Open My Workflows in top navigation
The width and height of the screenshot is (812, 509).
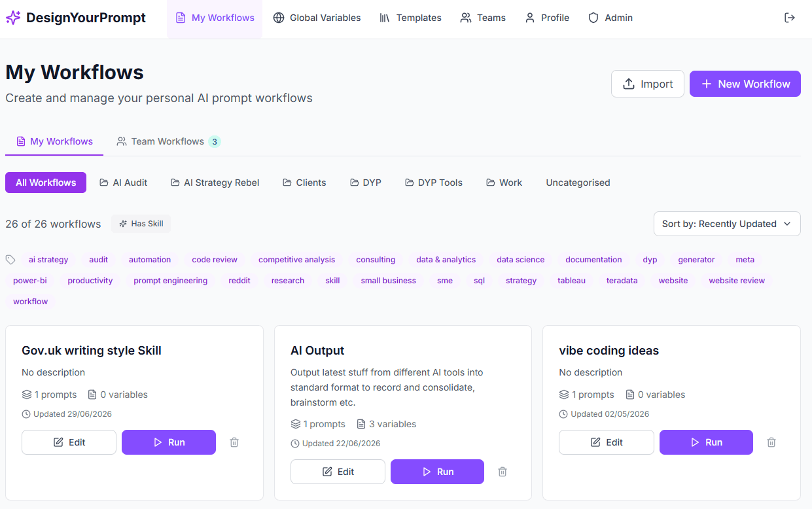(215, 18)
